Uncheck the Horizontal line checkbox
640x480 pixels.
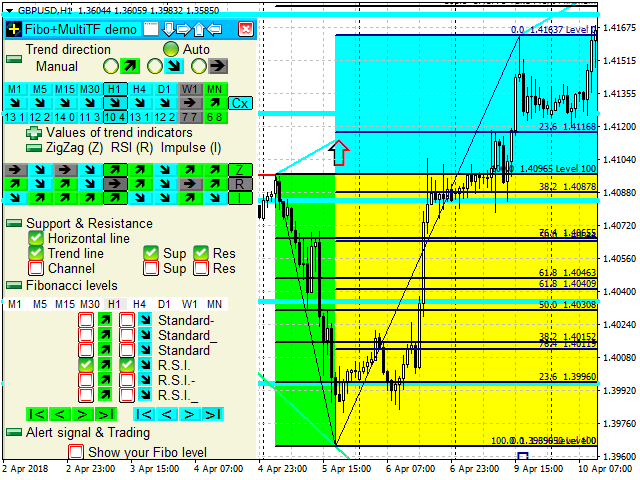coord(36,238)
